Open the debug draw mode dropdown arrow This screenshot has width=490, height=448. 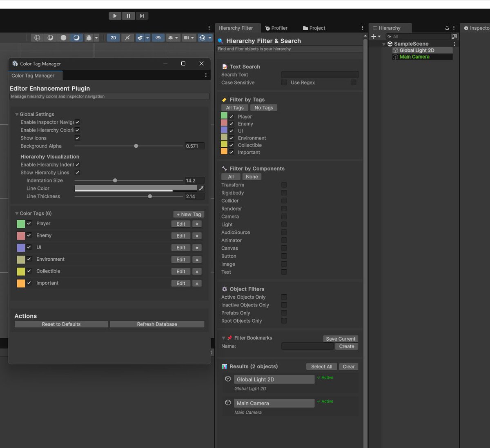click(97, 38)
